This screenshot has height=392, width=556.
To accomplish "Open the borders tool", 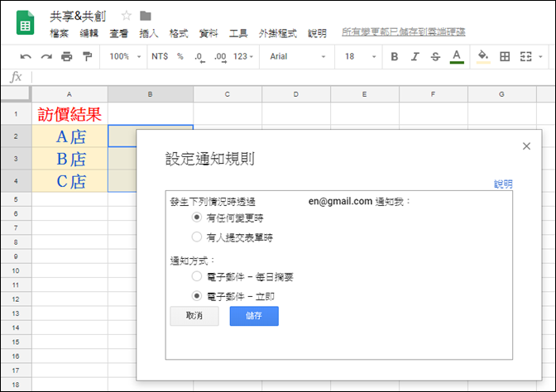I will coord(505,56).
